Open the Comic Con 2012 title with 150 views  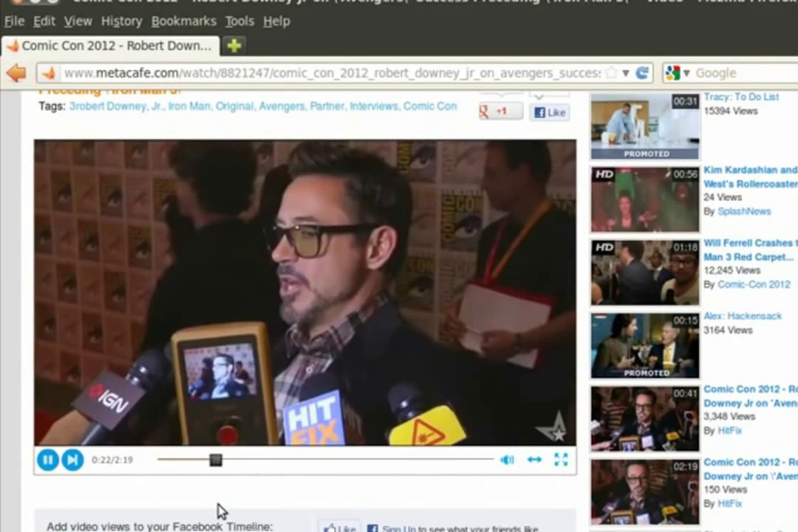[751, 469]
